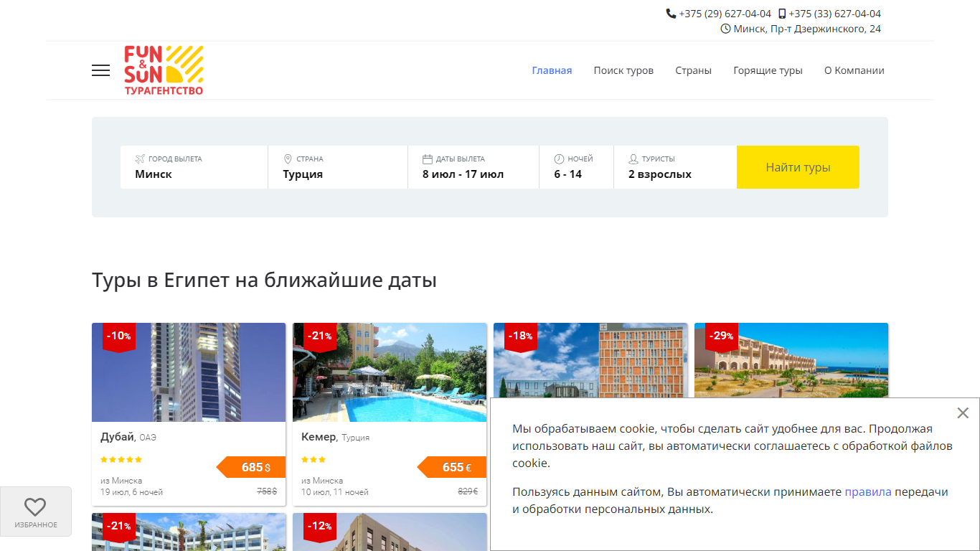Open Избранное heart favorites button
This screenshot has width=980, height=551.
(x=35, y=512)
